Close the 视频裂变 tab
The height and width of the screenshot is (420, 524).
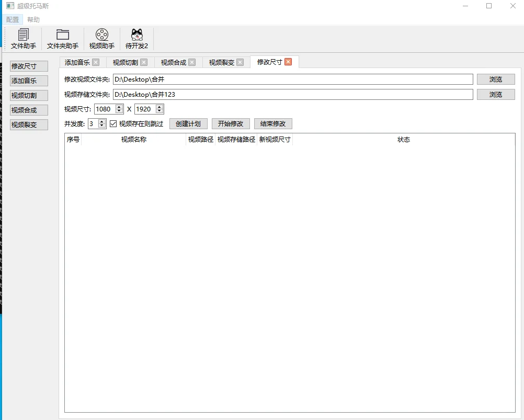click(240, 62)
